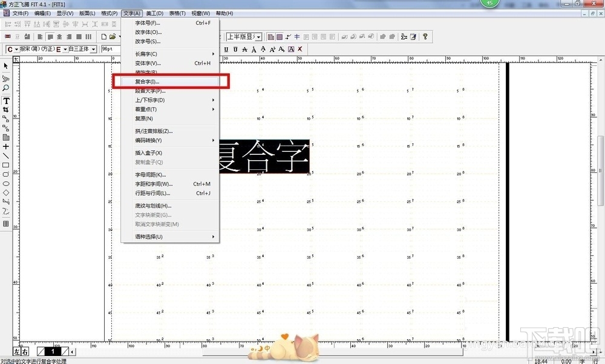Apply boxed A character frame icon
This screenshot has height=364, width=605.
pos(291,49)
